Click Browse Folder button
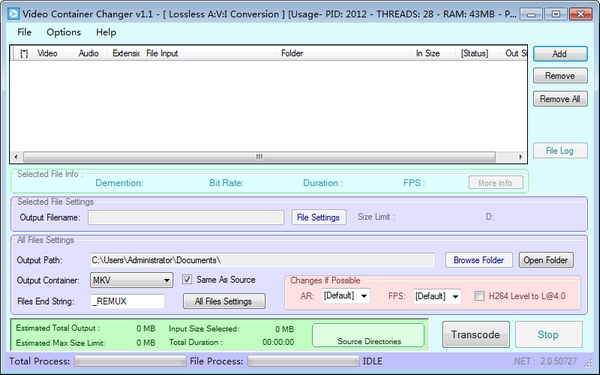This screenshot has width=600, height=375. point(479,260)
